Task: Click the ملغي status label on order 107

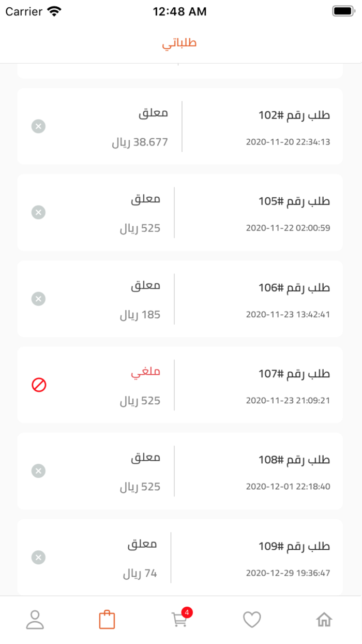Action: pyautogui.click(x=146, y=371)
